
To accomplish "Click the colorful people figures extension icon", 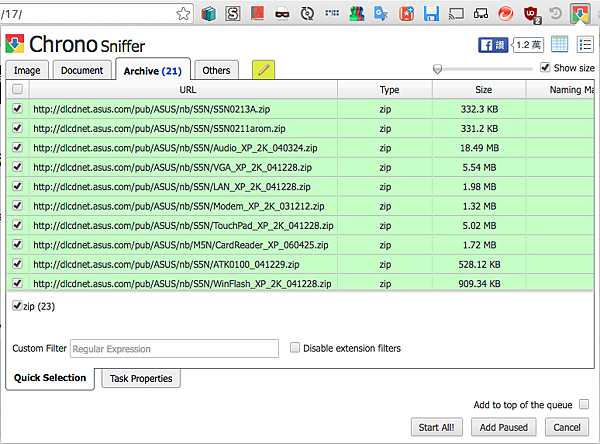I will click(357, 14).
